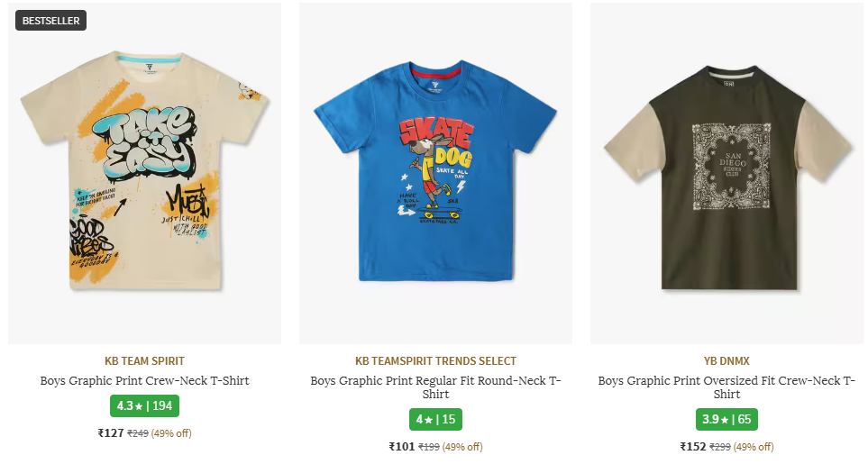Open Boys Graphic Print Regular Fit Round-Neck title
The width and height of the screenshot is (868, 464).
[435, 387]
